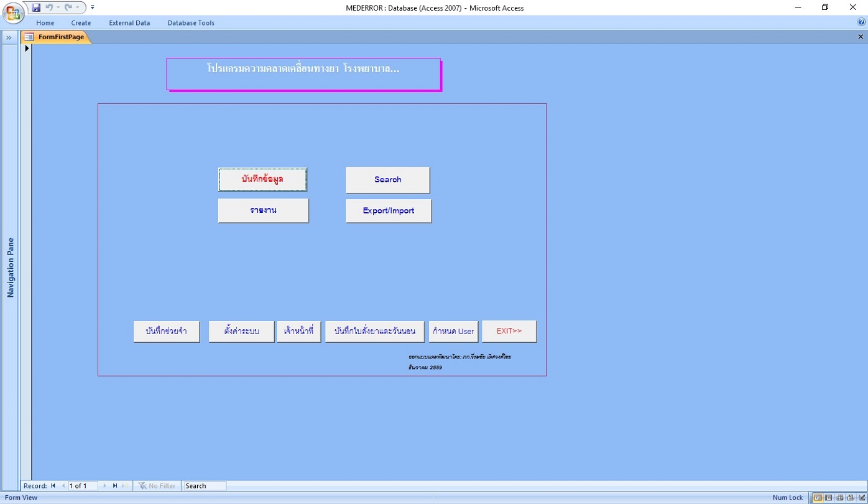
Task: Save using the Quick Access floppy icon
Action: pos(36,7)
